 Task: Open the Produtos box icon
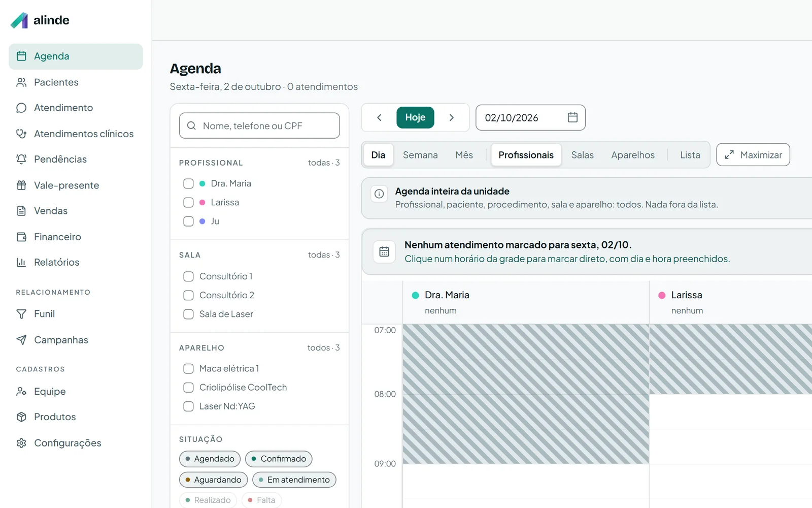pyautogui.click(x=21, y=417)
